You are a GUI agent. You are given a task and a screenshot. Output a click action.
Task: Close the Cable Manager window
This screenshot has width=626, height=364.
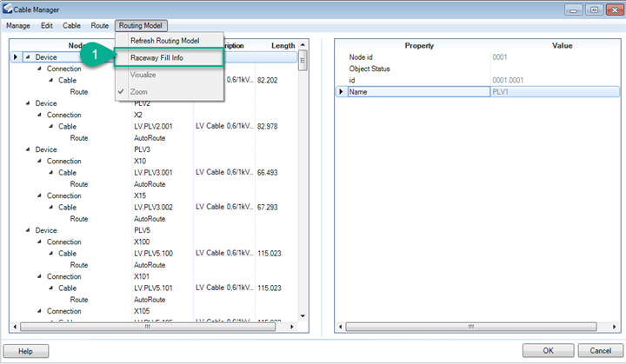click(615, 10)
